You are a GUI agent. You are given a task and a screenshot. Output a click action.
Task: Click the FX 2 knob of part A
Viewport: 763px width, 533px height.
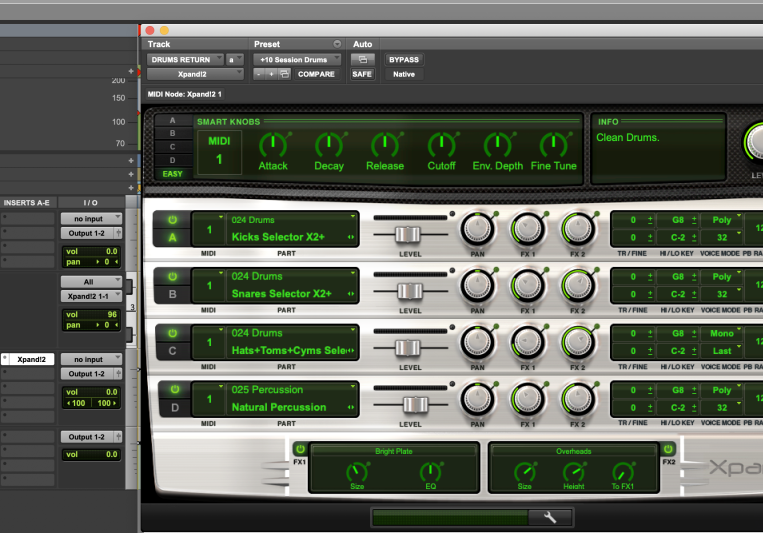pyautogui.click(x=578, y=229)
